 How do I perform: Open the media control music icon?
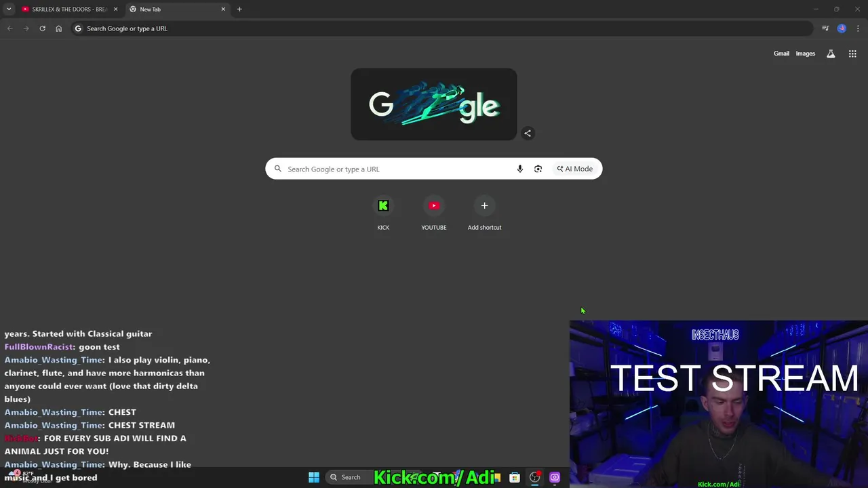825,28
